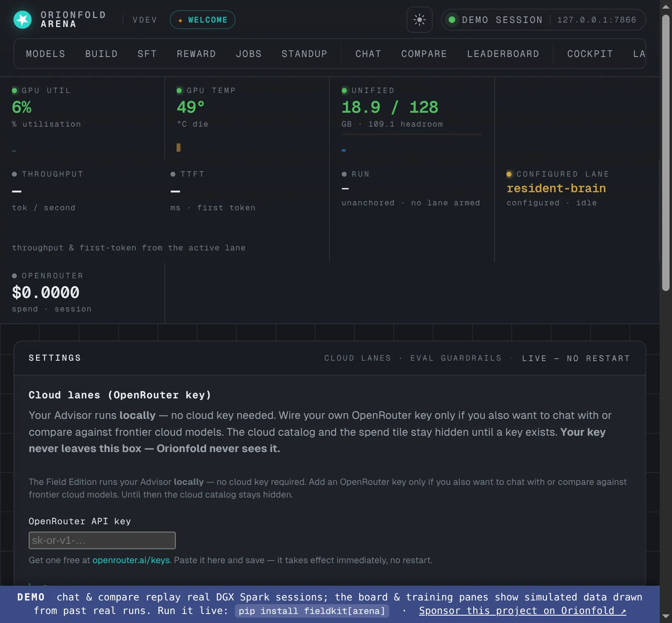Viewport: 672px width, 623px height.
Task: Switch to the STANDUP tab
Action: pos(304,54)
